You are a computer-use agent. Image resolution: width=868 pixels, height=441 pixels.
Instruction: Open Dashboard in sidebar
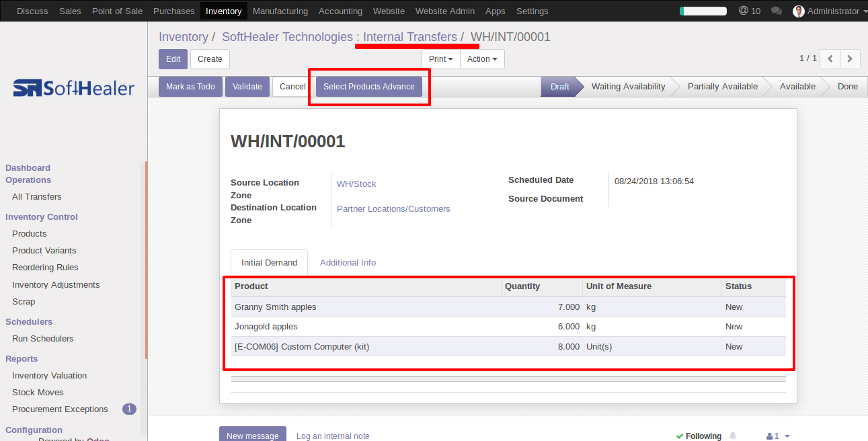click(28, 168)
